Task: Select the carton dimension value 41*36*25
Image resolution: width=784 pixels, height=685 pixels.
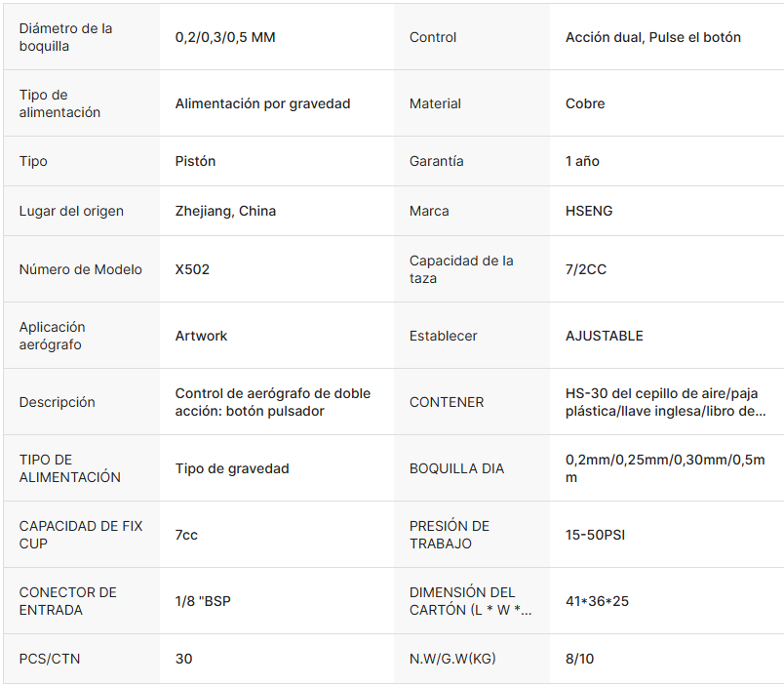Action: pyautogui.click(x=597, y=601)
